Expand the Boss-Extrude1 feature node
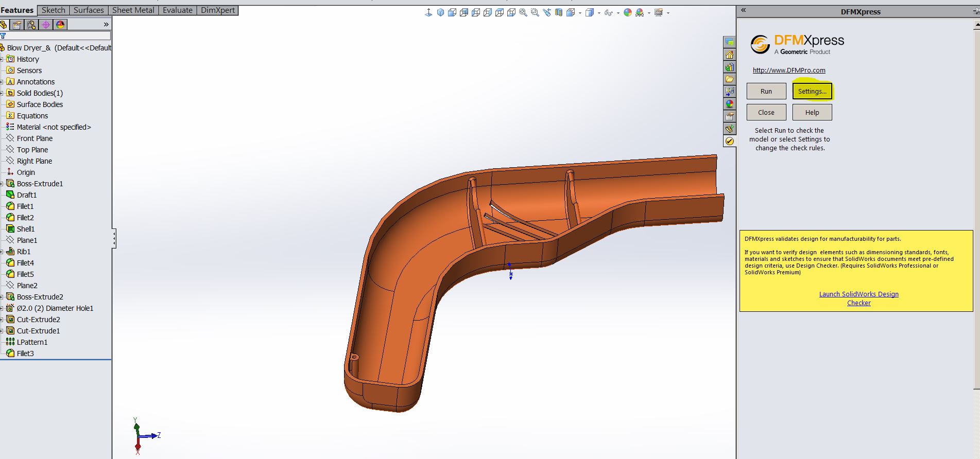Image resolution: width=980 pixels, height=459 pixels. [x=2, y=184]
